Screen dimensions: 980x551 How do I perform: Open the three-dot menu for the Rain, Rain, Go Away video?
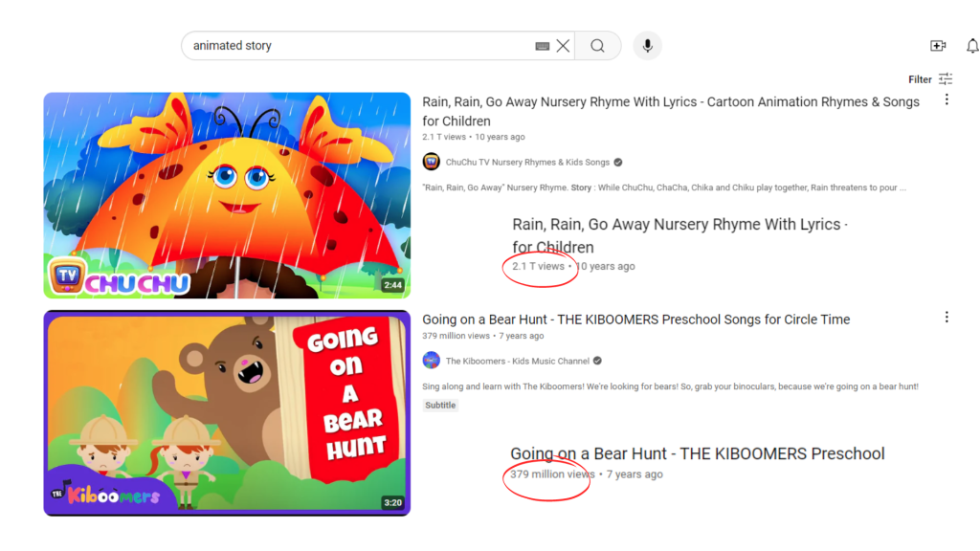[x=947, y=99]
